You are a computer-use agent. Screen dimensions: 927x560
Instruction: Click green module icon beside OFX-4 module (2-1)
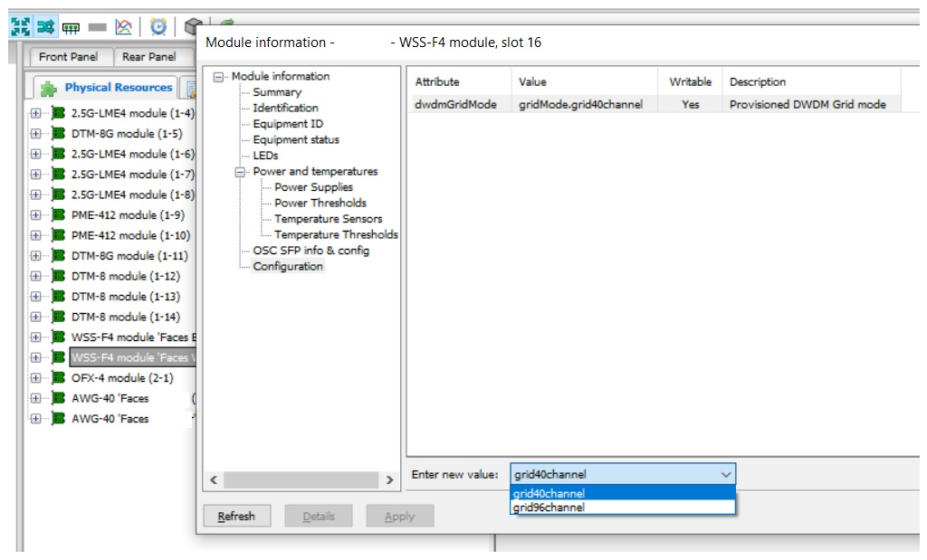(58, 377)
